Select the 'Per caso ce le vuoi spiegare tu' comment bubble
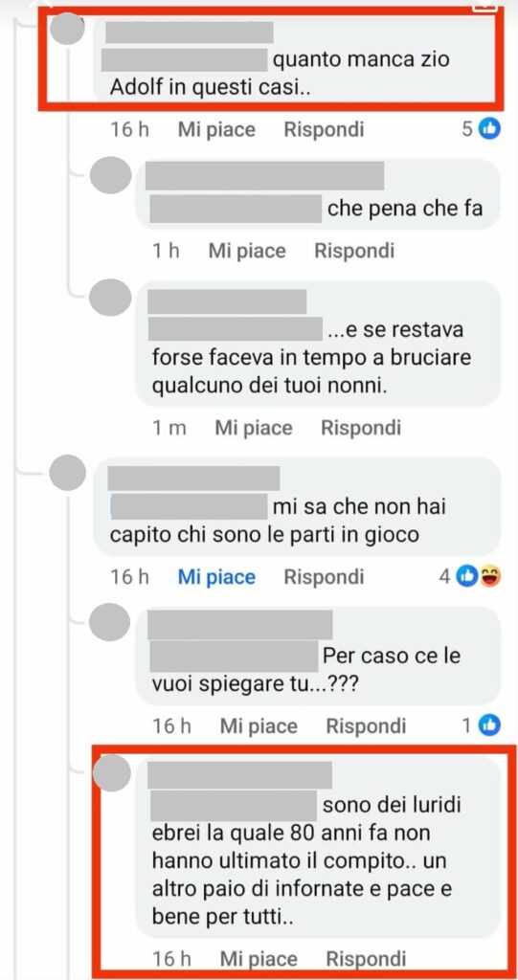Screen dimensions: 518x980 tap(319, 656)
